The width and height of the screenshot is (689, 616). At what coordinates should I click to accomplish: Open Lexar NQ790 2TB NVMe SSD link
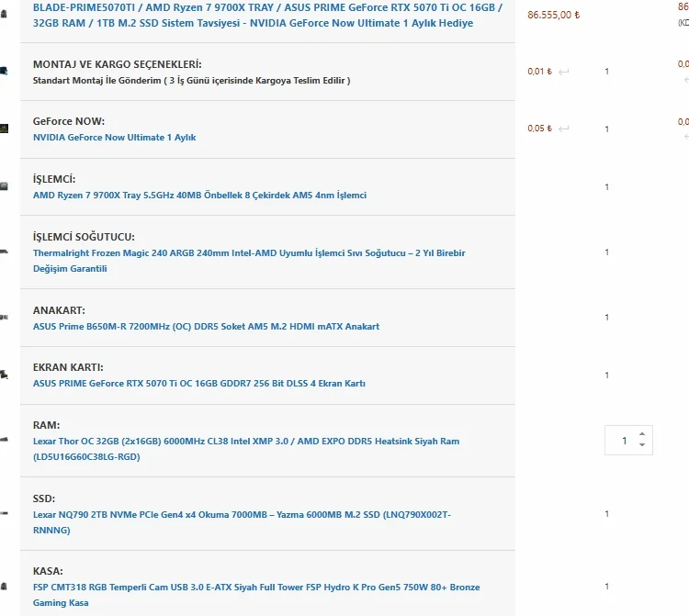click(242, 522)
